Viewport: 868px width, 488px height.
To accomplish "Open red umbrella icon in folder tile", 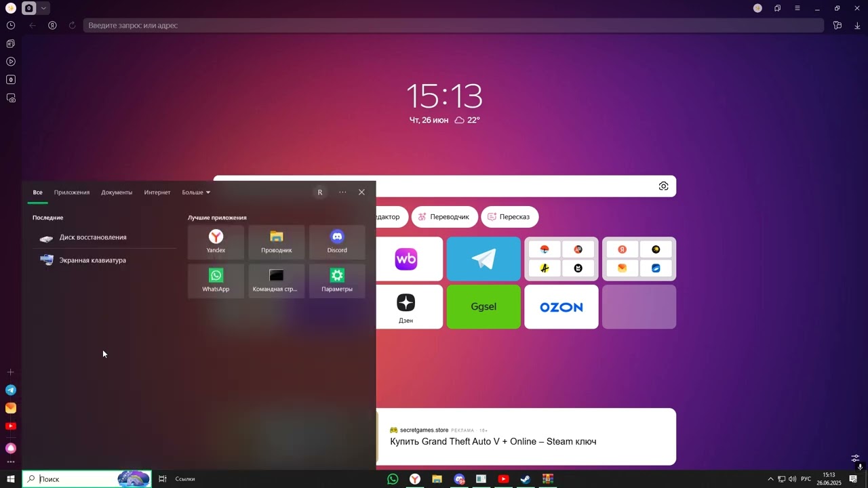I will tap(545, 249).
